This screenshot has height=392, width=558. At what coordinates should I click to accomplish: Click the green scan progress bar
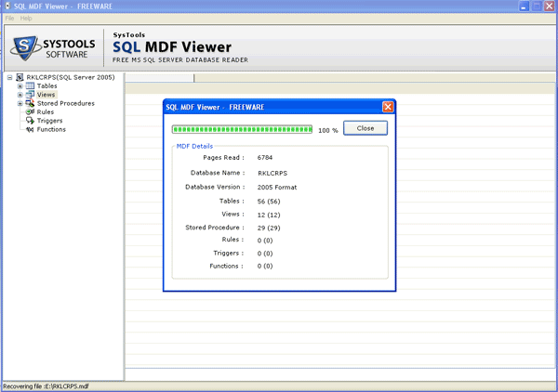click(242, 129)
